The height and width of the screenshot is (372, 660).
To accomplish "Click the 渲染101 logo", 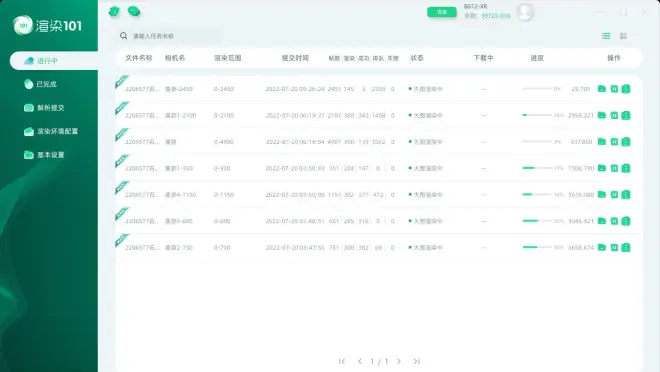I will click(47, 26).
